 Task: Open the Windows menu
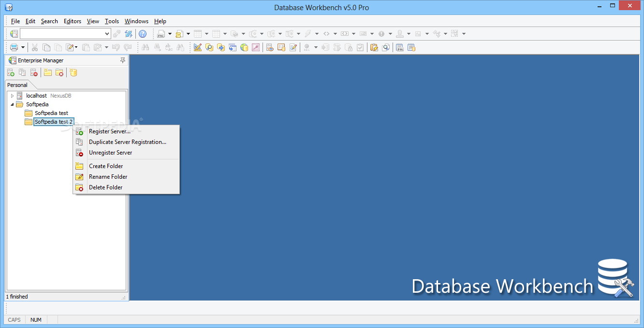pos(136,21)
